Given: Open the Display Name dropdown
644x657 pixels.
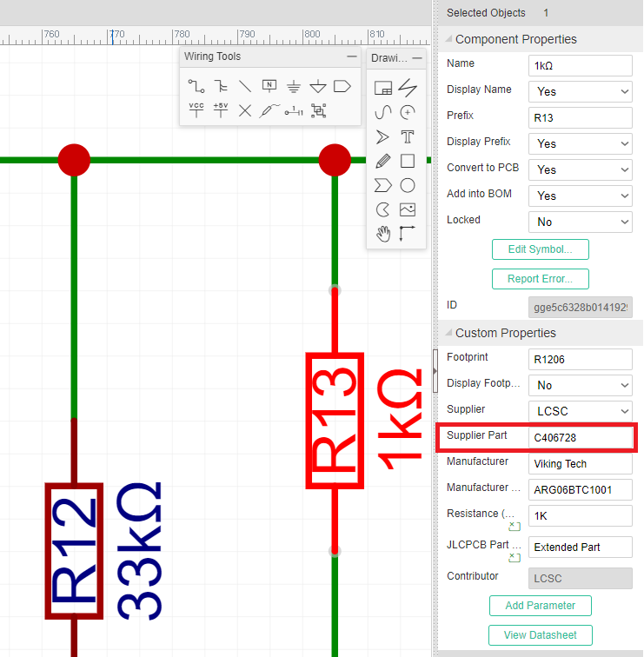Looking at the screenshot, I should coord(581,91).
